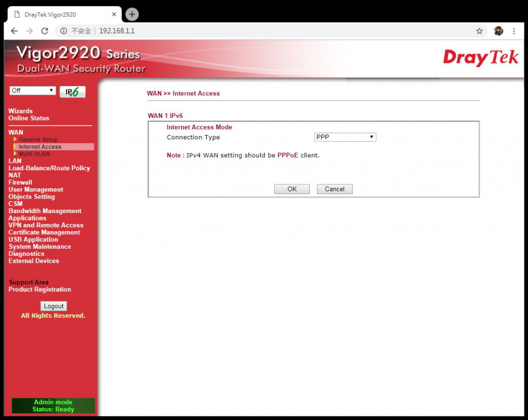This screenshot has height=420, width=528.
Task: Open the USB Application menu
Action: point(33,239)
